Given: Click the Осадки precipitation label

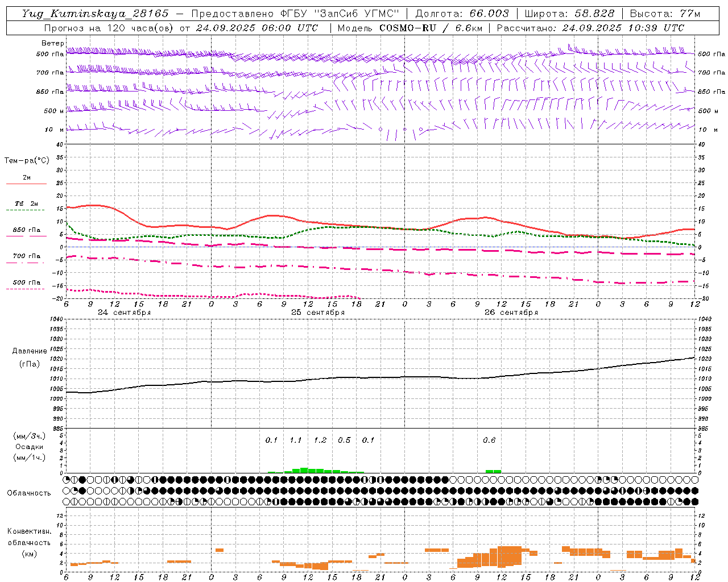Looking at the screenshot, I should (30, 447).
